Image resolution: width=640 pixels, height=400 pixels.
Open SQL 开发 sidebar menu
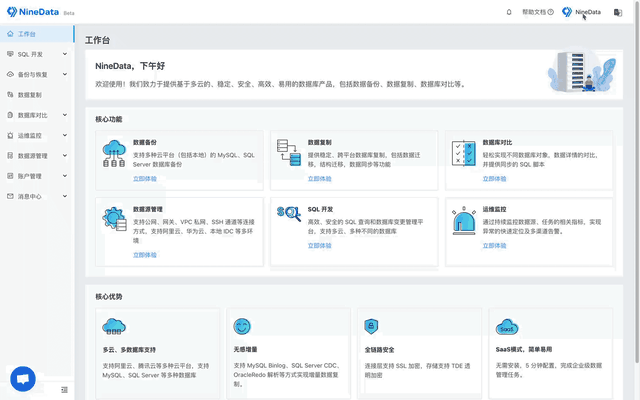[x=37, y=54]
